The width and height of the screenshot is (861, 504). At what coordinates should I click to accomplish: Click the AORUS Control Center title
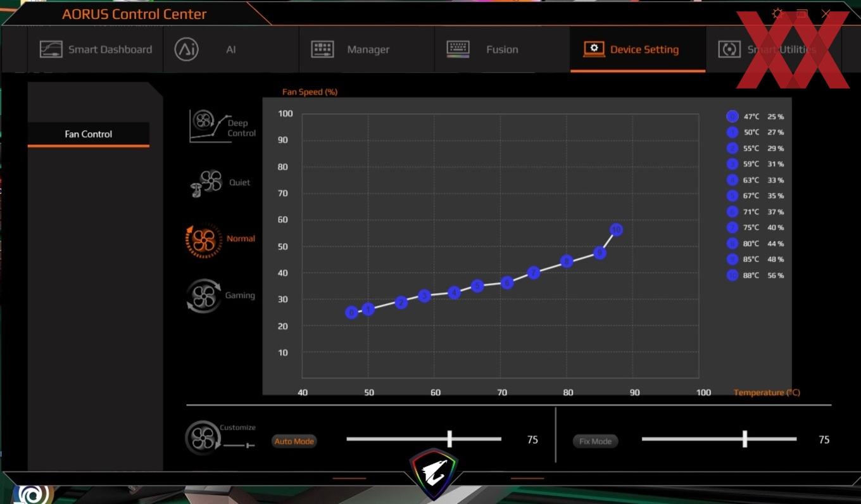point(134,14)
